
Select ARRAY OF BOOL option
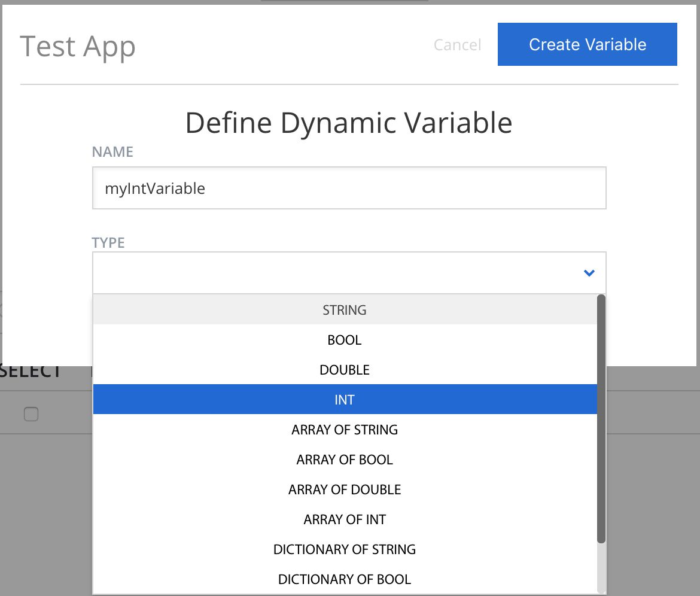point(345,460)
